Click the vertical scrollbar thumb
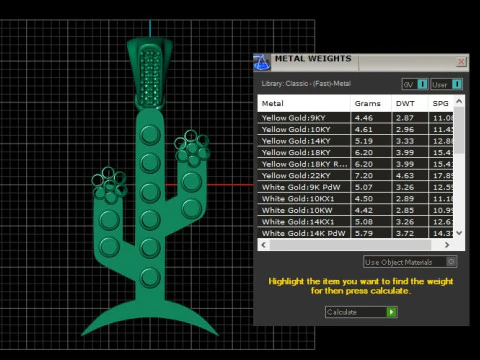Screen dimensions: 480x360 pos(459,130)
